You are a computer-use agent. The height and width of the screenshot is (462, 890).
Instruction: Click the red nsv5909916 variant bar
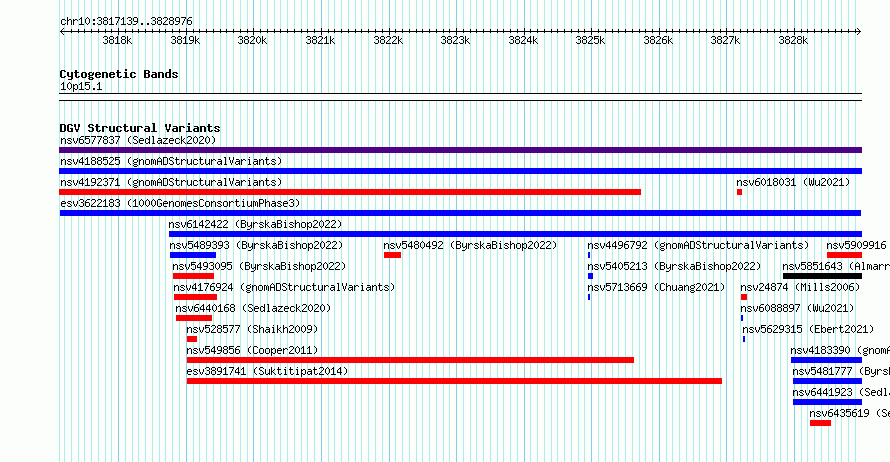(x=844, y=255)
